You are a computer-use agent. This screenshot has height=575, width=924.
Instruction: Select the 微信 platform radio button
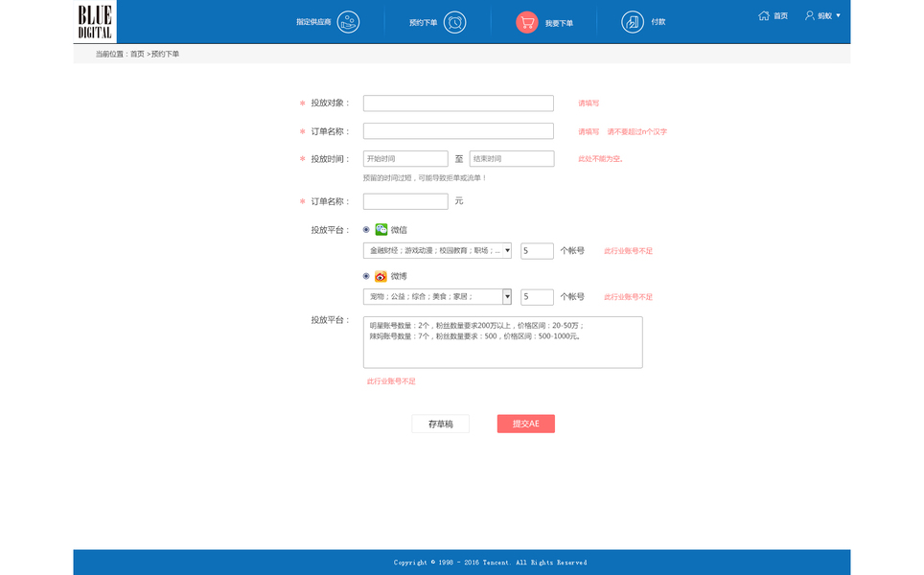pyautogui.click(x=366, y=230)
